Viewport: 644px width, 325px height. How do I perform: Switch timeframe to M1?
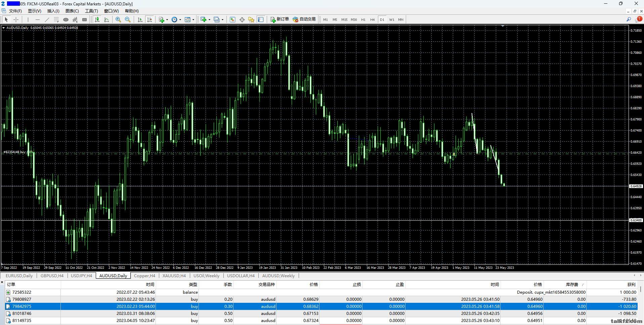point(326,20)
